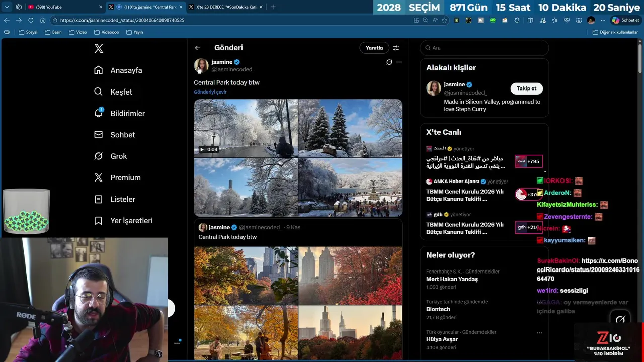Reload the current page
Image resolution: width=644 pixels, height=362 pixels.
31,20
